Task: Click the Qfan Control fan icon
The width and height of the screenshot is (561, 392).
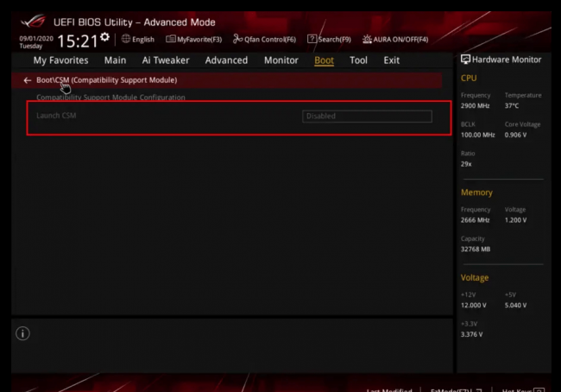Action: (x=237, y=39)
